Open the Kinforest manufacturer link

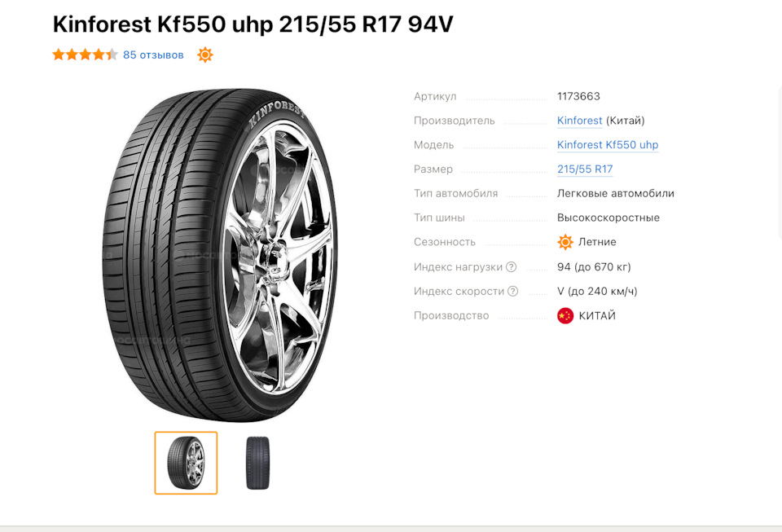pos(579,121)
